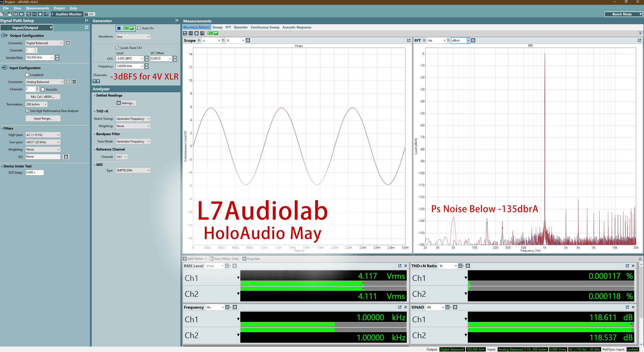Collapse the Signal Path Setup panel
The height and width of the screenshot is (352, 644).
(86, 20)
